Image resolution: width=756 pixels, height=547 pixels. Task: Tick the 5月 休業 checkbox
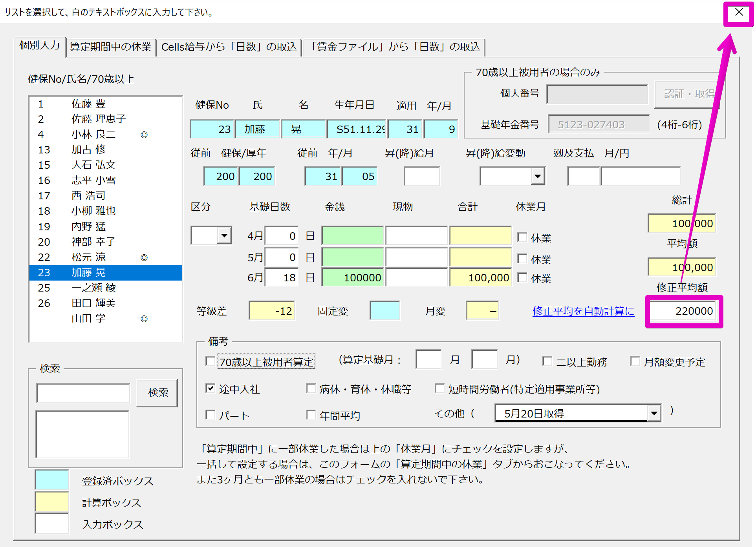(x=522, y=259)
